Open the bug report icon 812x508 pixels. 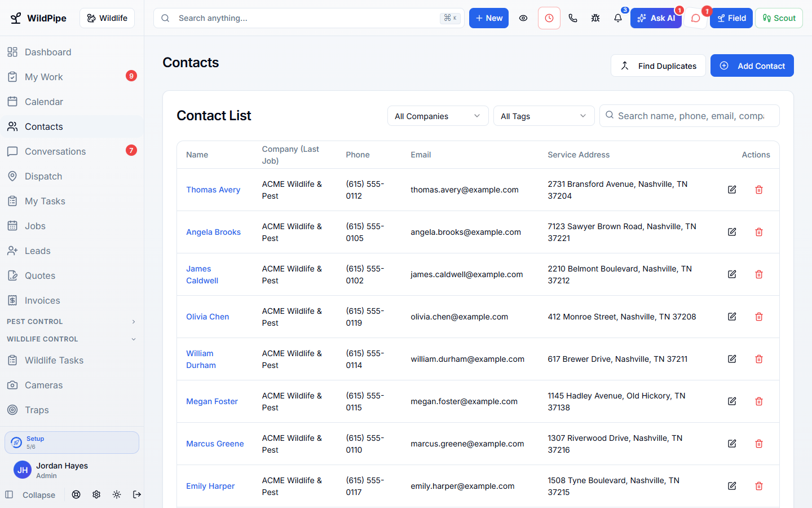595,18
